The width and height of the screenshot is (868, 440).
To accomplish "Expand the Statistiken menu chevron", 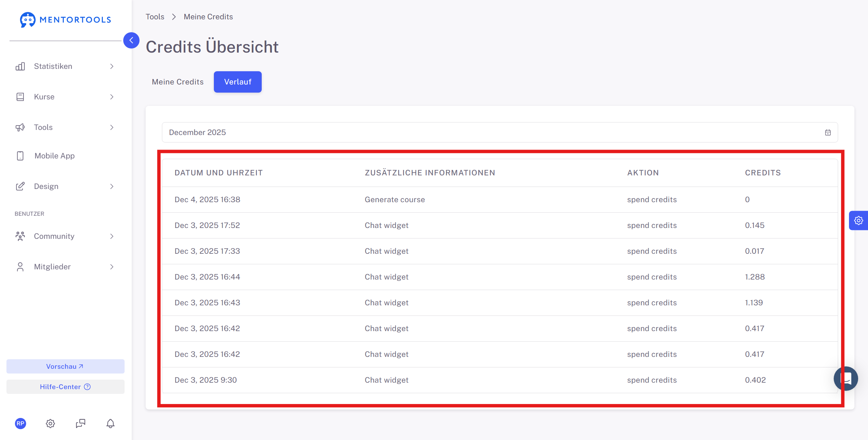I will [112, 66].
